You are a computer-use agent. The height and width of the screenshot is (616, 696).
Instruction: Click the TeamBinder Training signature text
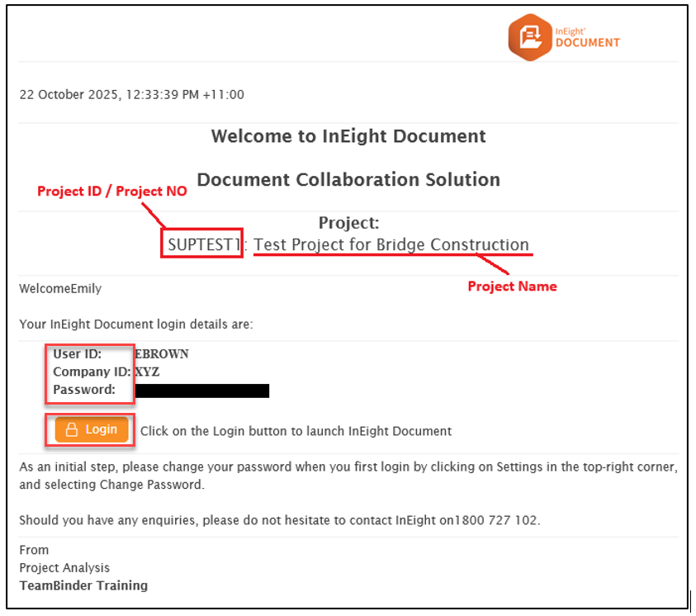point(83,585)
